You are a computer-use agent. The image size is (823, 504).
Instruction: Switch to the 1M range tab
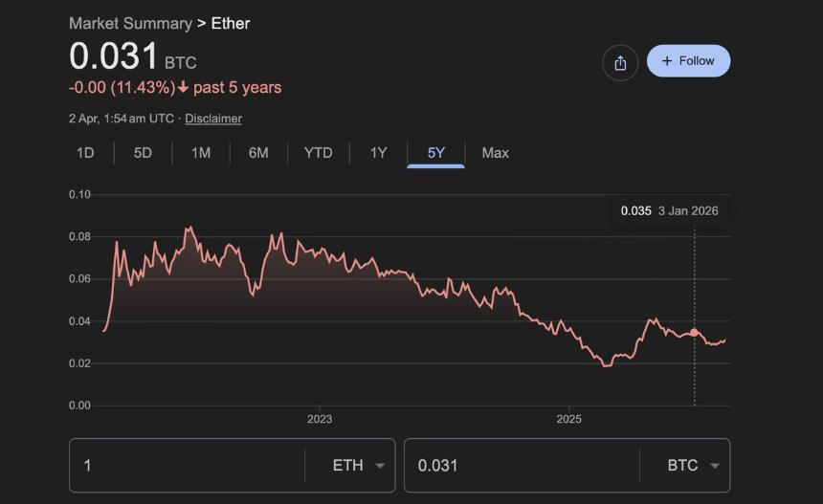pos(201,153)
